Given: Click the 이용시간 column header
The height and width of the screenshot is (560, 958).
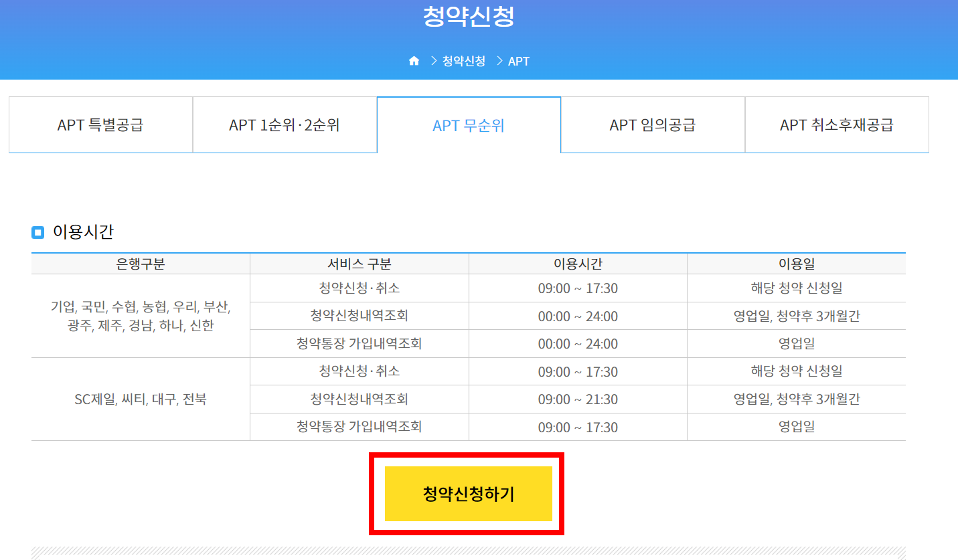Looking at the screenshot, I should (577, 264).
